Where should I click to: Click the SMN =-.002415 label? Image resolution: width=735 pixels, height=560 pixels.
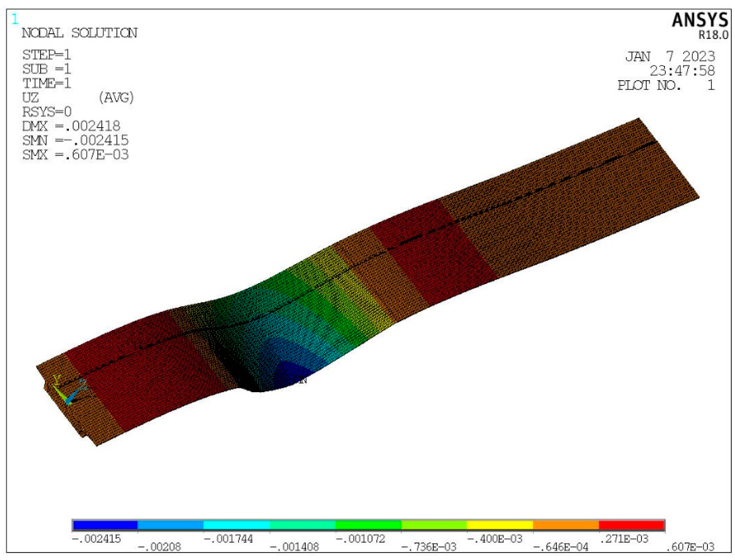point(75,140)
